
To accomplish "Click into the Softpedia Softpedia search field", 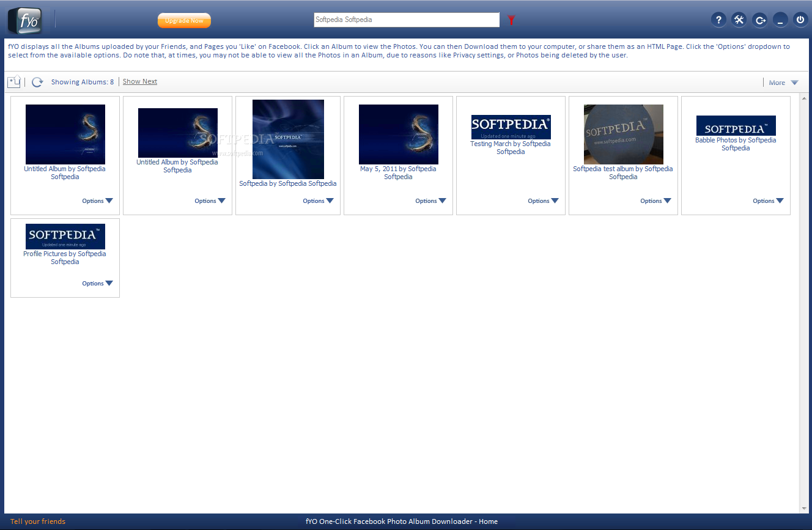I will coord(407,20).
